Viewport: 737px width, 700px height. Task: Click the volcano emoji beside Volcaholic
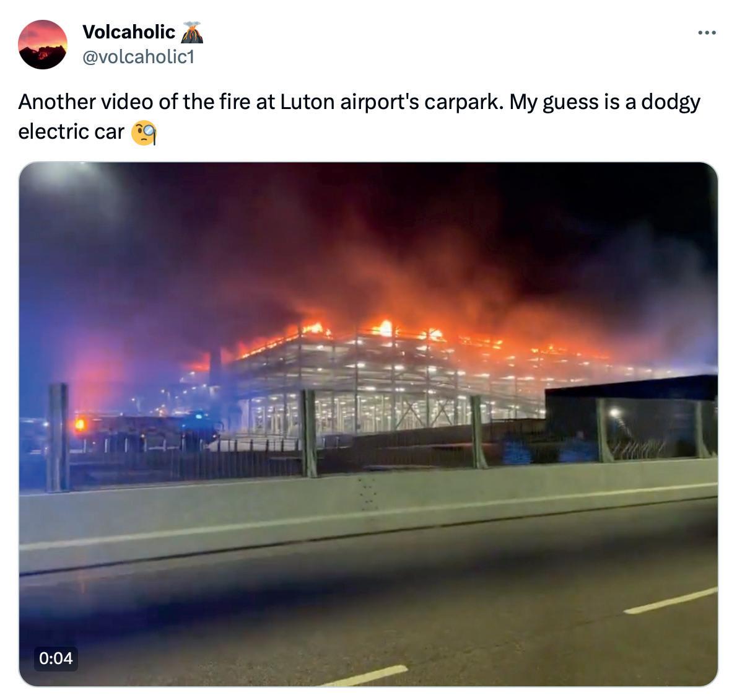(x=192, y=32)
